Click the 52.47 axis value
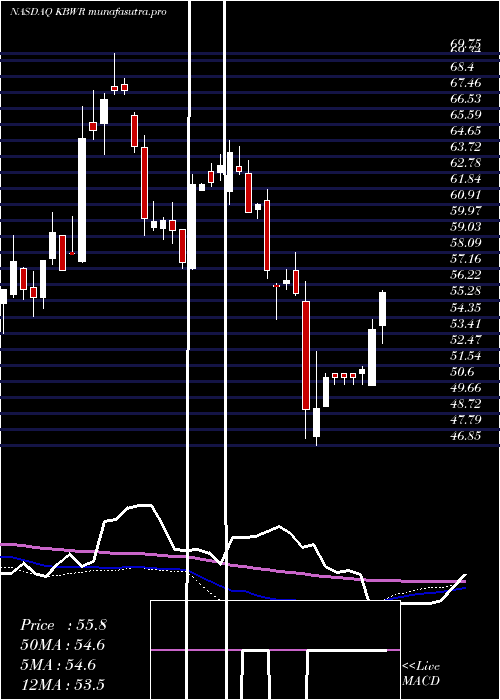500x700 pixels. pos(466,340)
